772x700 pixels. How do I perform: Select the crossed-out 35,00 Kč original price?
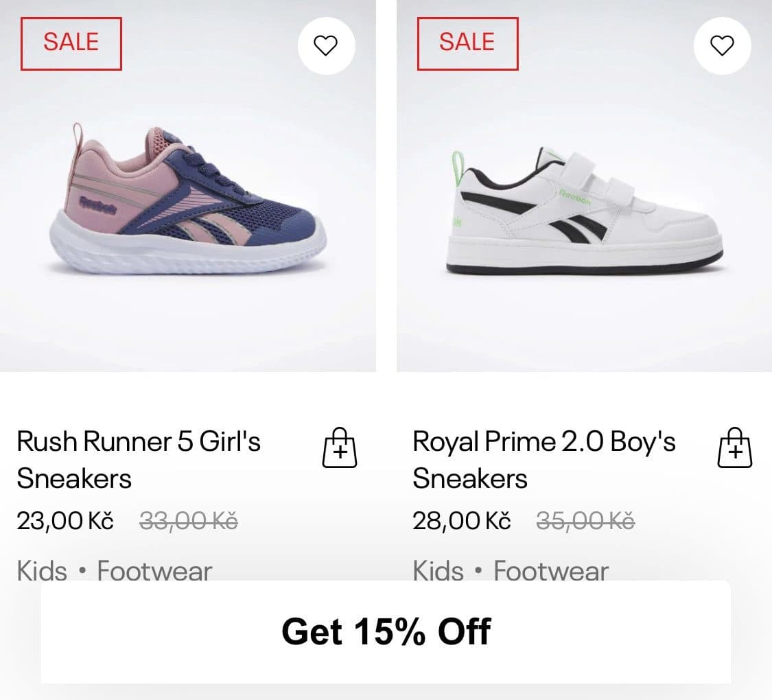point(585,522)
